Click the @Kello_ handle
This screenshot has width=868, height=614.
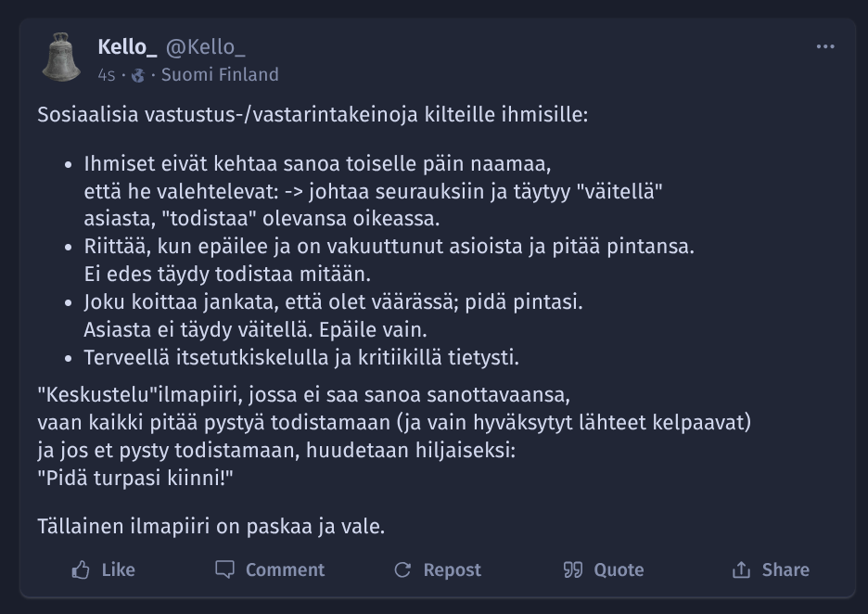[x=205, y=47]
